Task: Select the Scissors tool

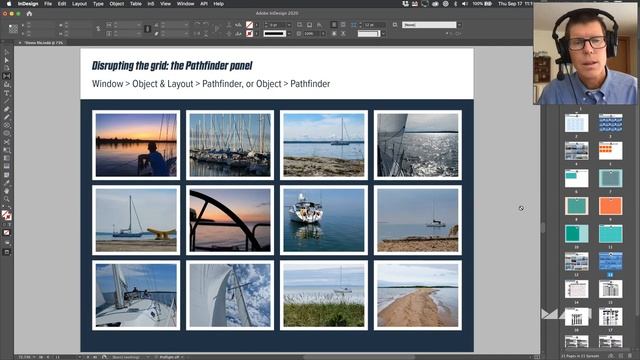Action: [7, 142]
